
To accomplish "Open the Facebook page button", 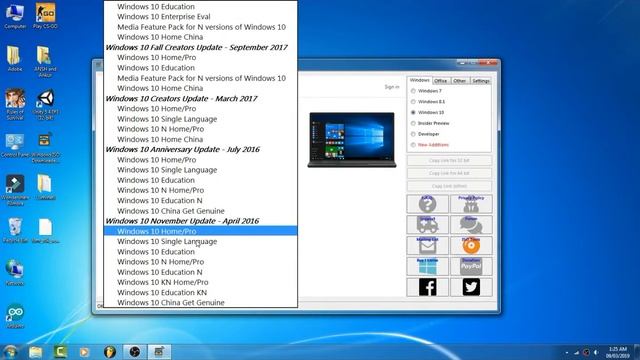I will point(427,287).
